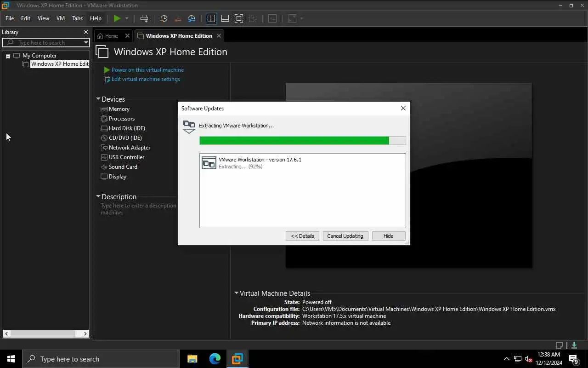Close the Home tab
Image resolution: width=588 pixels, height=368 pixels.
coord(127,36)
